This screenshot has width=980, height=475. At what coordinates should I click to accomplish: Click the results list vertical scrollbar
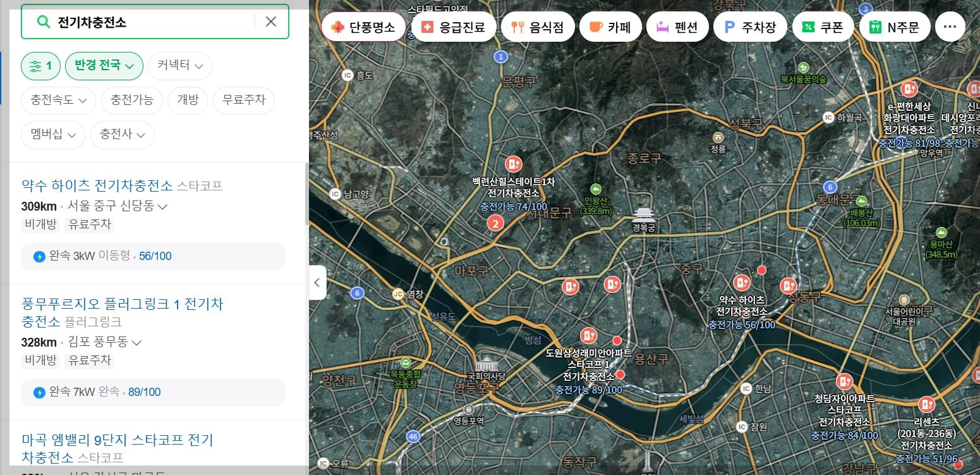point(307,193)
